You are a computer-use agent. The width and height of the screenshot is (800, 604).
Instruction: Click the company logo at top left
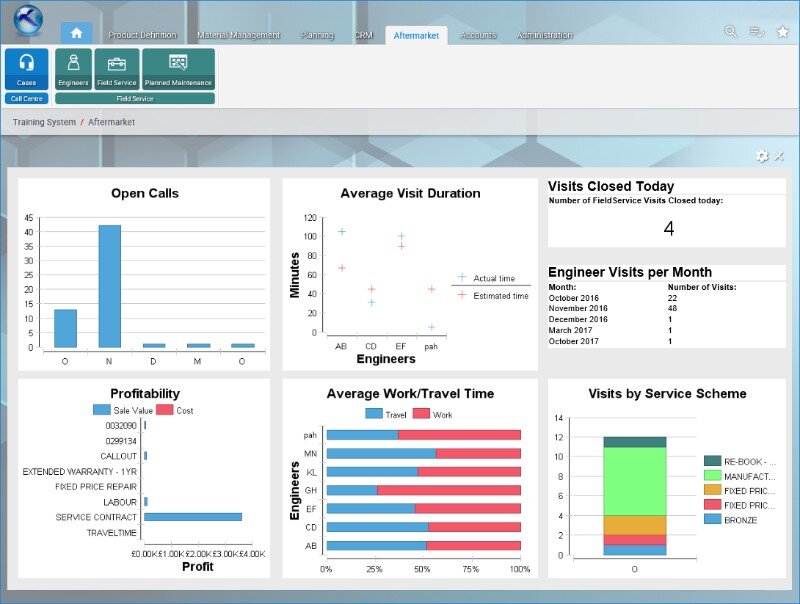click(x=27, y=21)
